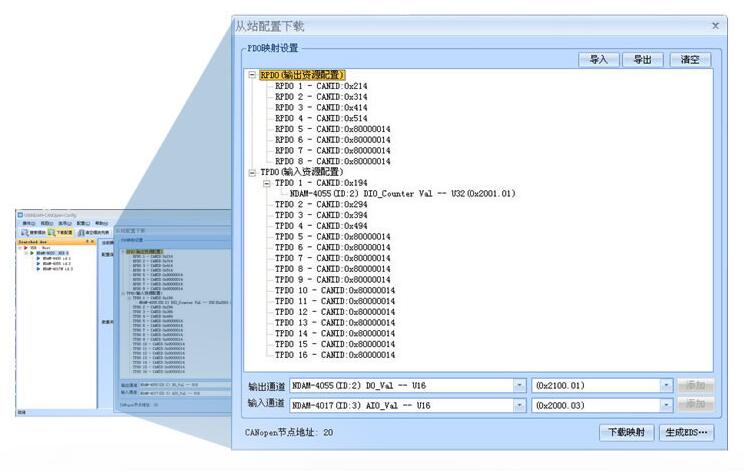The image size is (744, 471).
Task: Close the 从站配置下载 dialog
Action: 715,25
